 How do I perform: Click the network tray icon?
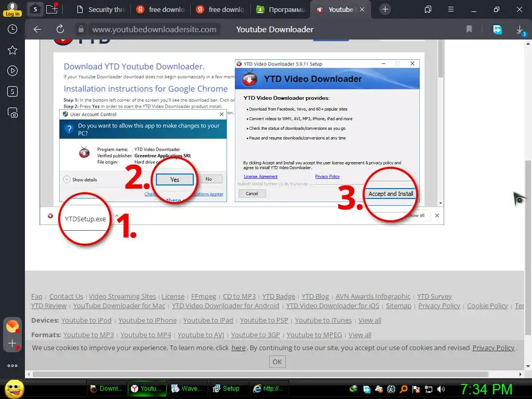pos(429,389)
